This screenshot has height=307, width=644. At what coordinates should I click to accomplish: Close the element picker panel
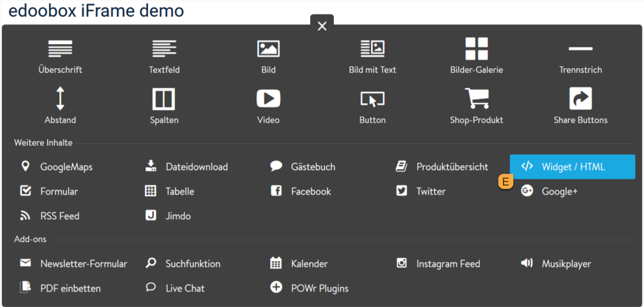tap(322, 26)
